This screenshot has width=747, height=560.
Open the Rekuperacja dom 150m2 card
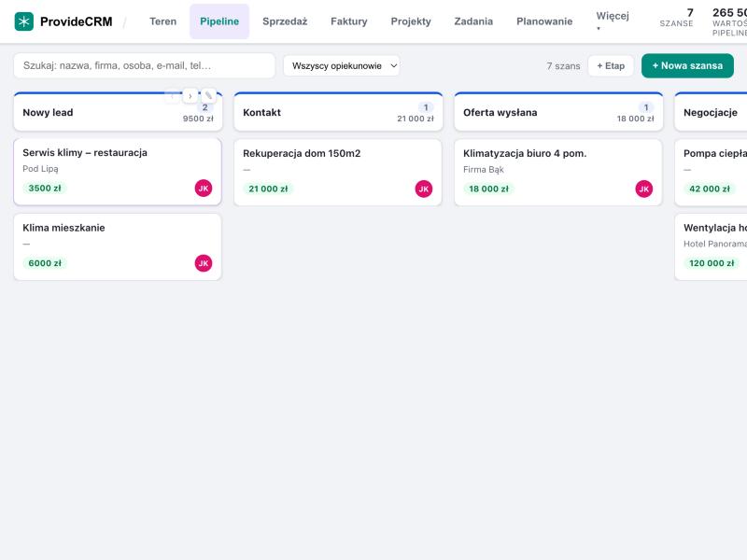(x=338, y=173)
